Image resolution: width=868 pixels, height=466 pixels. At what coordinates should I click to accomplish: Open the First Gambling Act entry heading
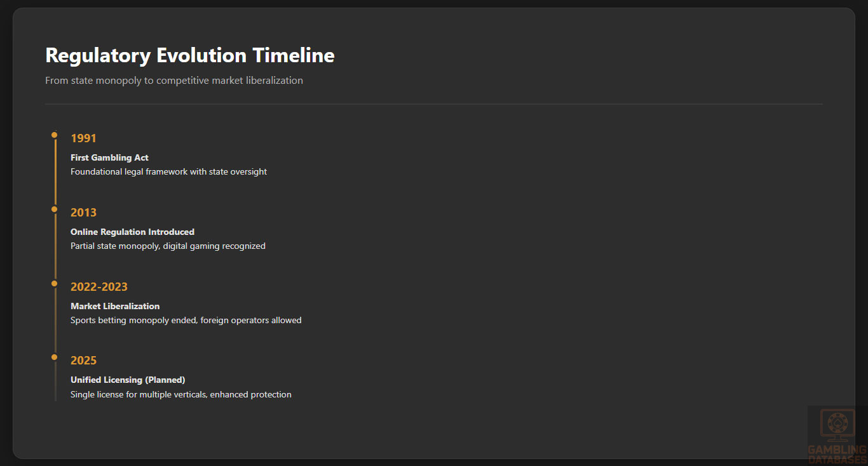point(109,157)
